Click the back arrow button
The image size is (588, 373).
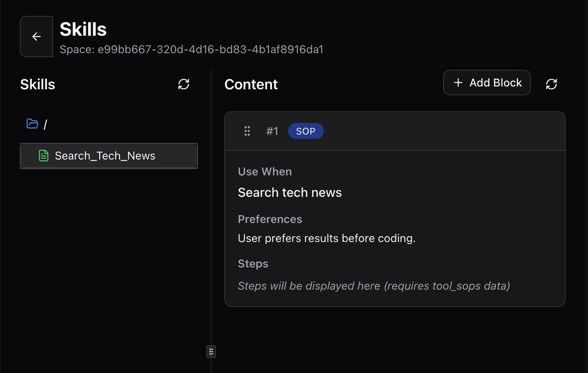coord(36,37)
